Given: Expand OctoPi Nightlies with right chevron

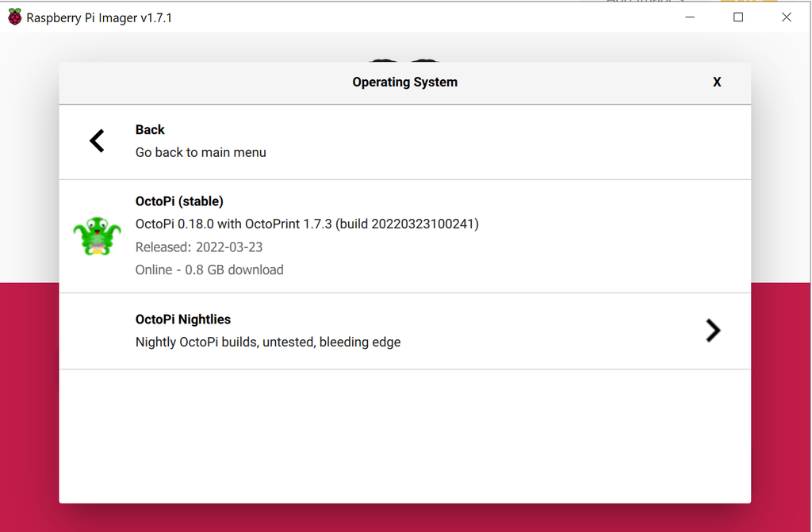Looking at the screenshot, I should [713, 331].
